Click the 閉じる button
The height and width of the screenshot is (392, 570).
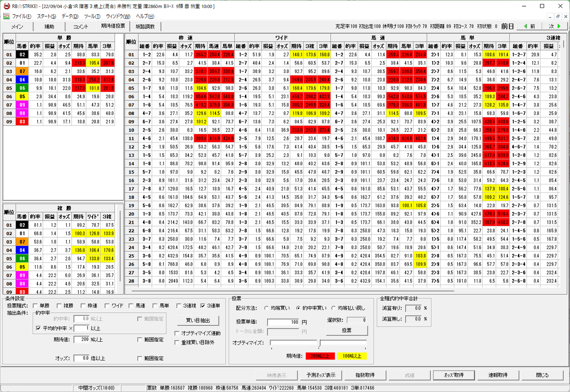click(x=542, y=376)
